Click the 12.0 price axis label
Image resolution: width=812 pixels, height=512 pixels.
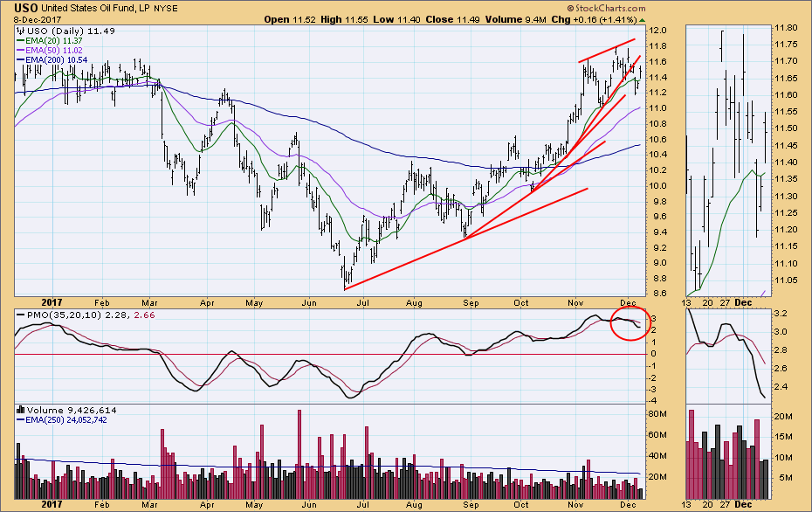(658, 31)
